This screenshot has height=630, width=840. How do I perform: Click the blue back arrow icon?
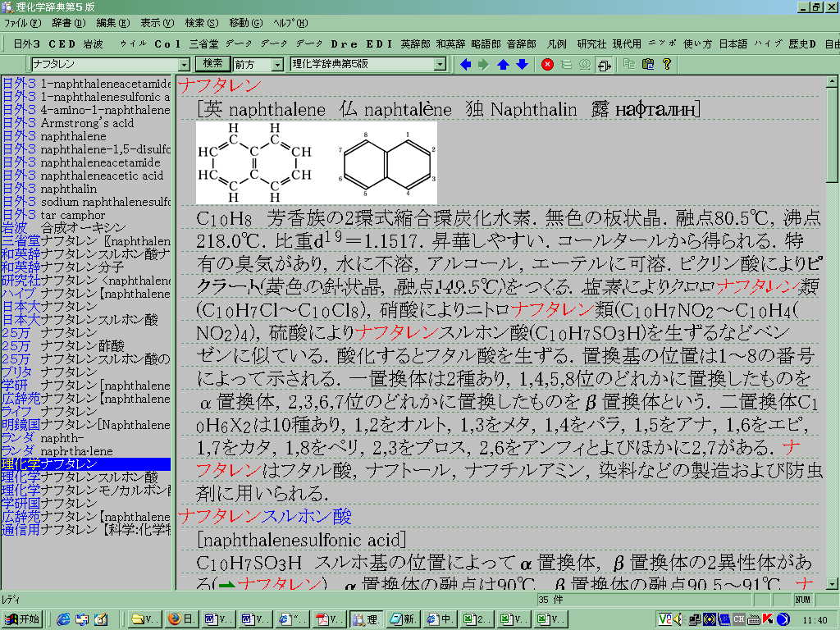[465, 64]
